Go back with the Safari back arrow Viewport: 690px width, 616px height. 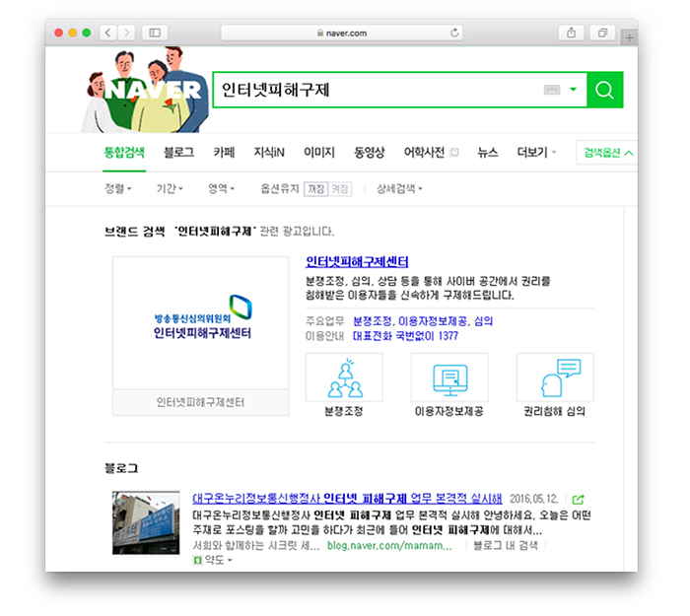107,33
